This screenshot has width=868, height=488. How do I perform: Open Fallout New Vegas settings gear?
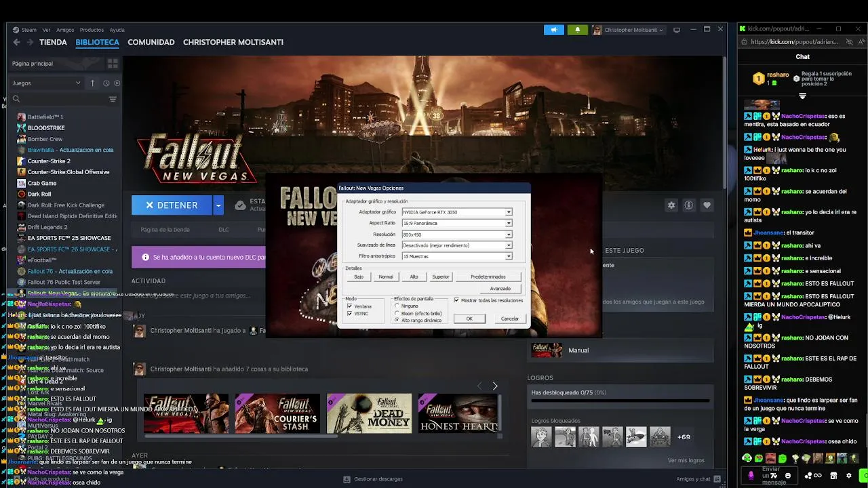[x=671, y=205]
